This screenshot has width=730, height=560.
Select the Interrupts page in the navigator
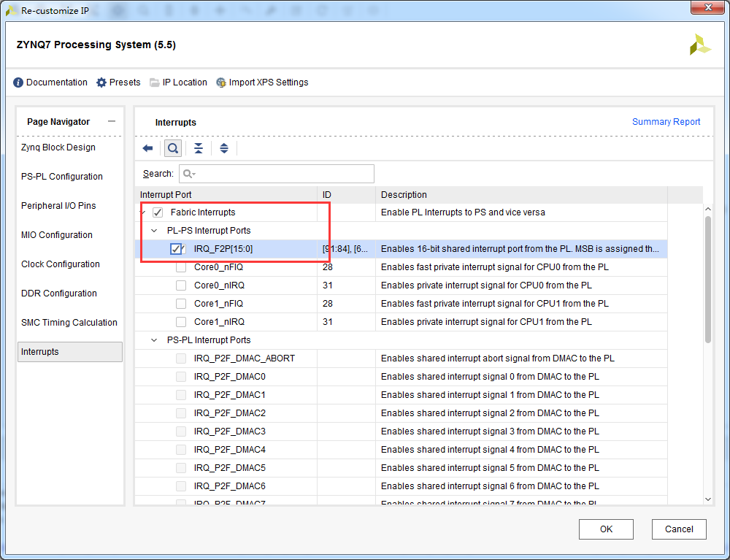click(70, 352)
